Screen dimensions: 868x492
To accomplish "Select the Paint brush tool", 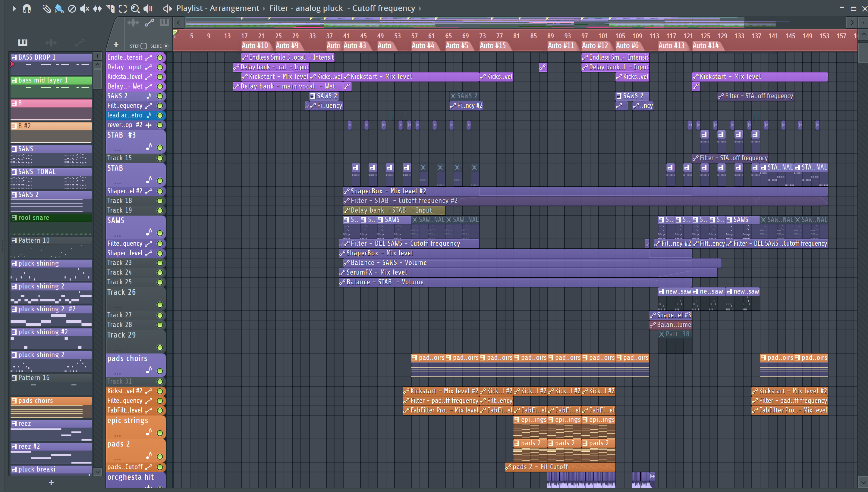I will click(59, 8).
